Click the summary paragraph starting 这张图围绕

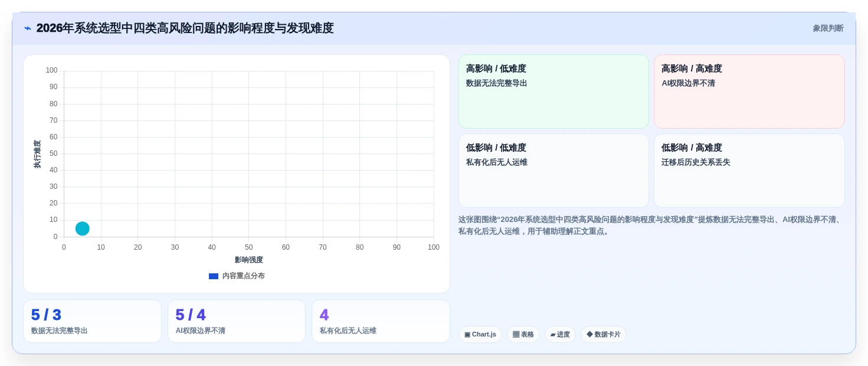(x=651, y=225)
